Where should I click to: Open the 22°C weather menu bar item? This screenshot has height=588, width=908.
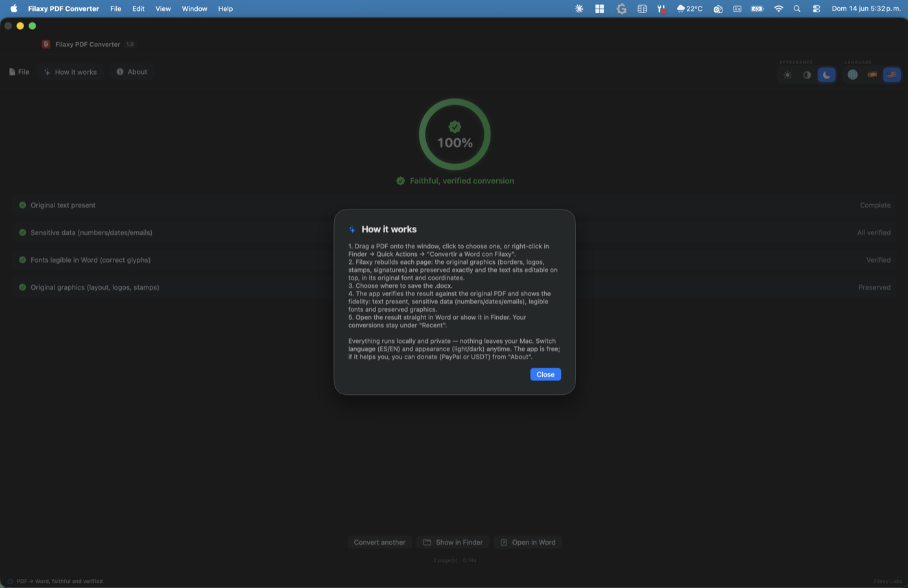689,9
